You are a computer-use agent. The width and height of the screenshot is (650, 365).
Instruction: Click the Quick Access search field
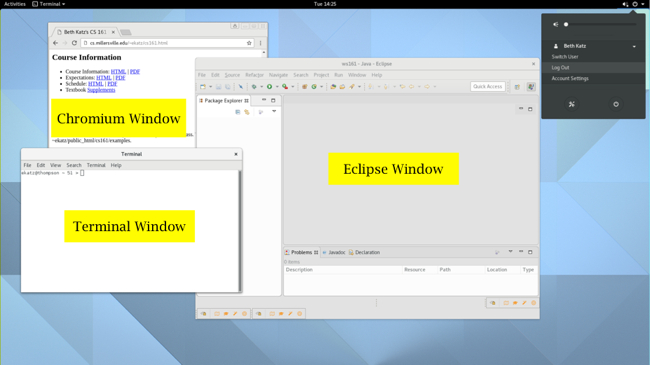point(488,86)
